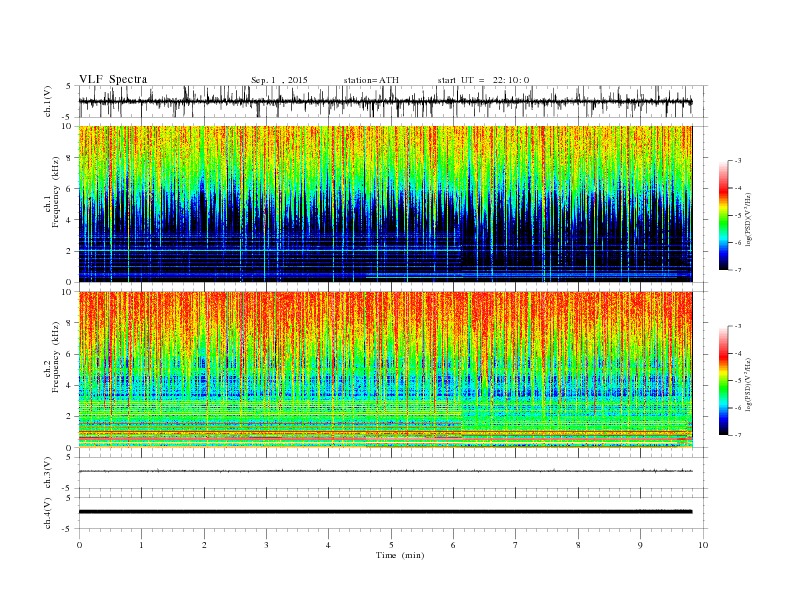
Task: Click the time axis tick label "9"
Action: [x=640, y=545]
